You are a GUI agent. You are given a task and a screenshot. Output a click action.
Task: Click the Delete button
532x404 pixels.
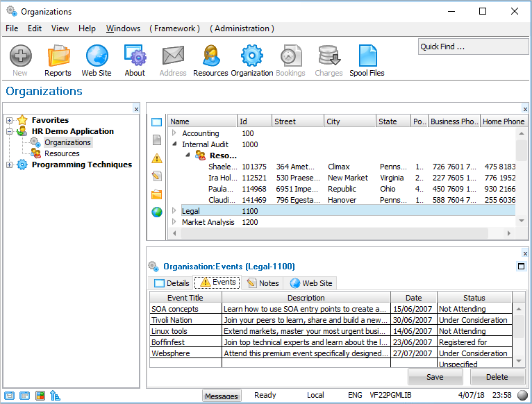tap(497, 377)
